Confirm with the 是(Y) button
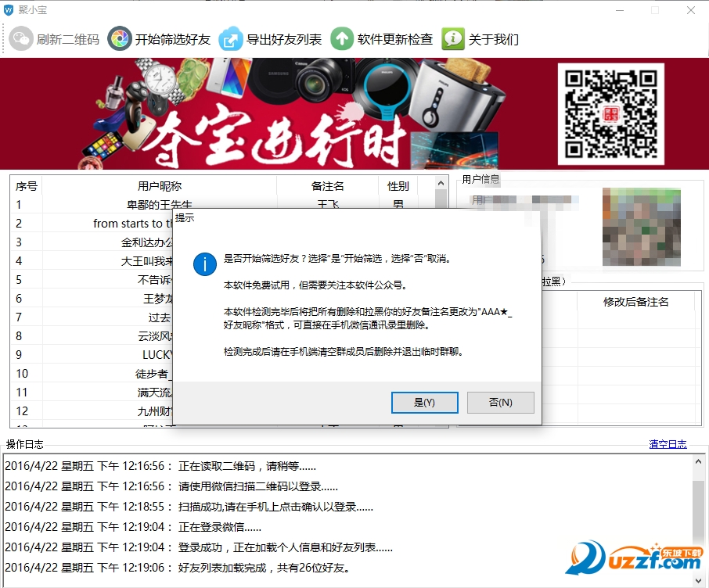 (x=424, y=403)
